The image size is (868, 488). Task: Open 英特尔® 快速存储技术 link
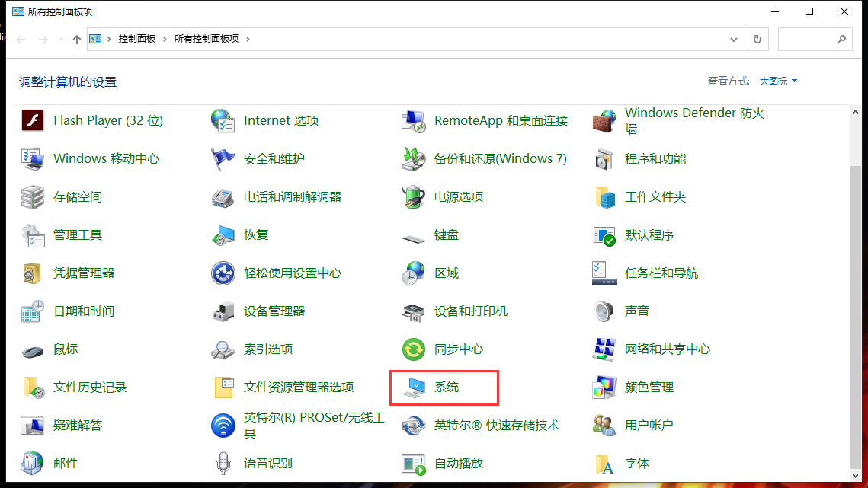[497, 425]
